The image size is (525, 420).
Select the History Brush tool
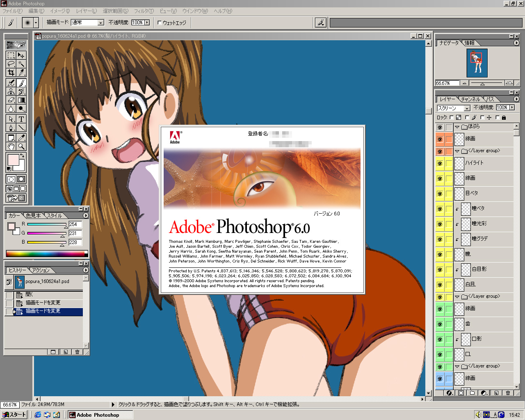pos(21,91)
